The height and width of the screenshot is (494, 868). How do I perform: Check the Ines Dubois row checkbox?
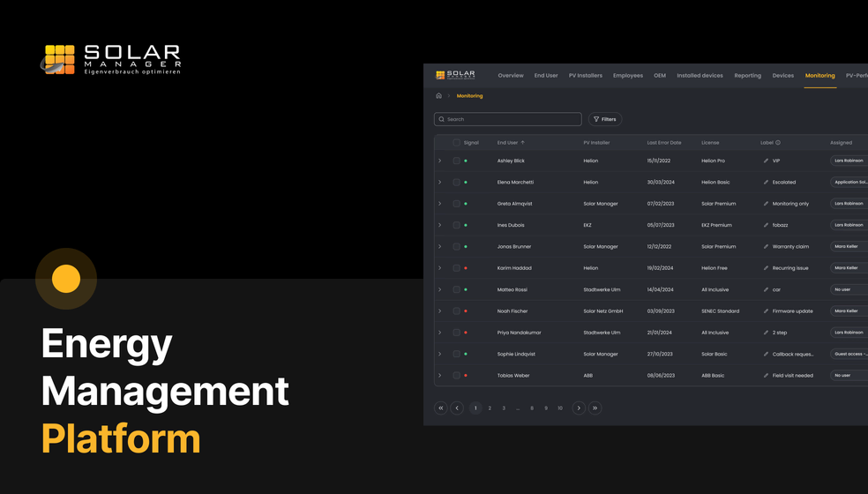click(457, 225)
